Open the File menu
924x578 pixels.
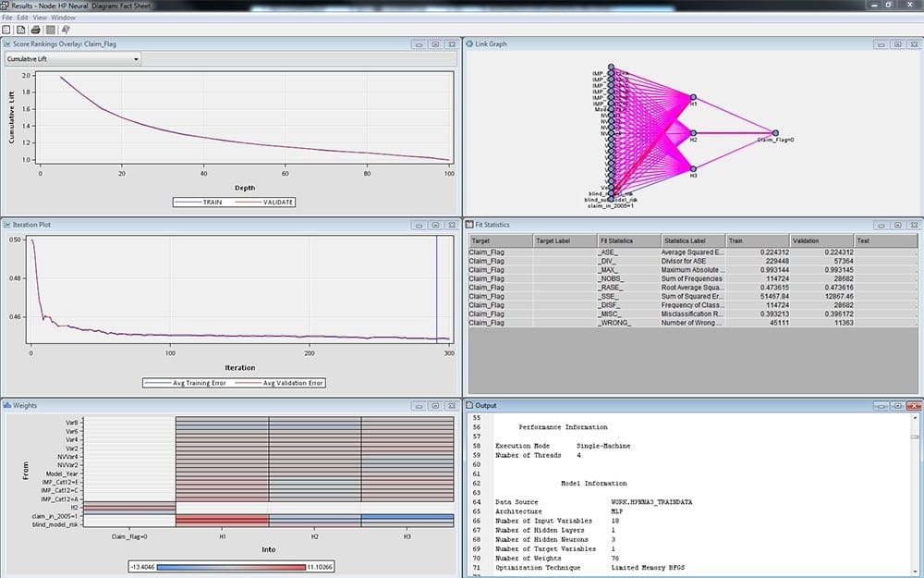(x=7, y=17)
